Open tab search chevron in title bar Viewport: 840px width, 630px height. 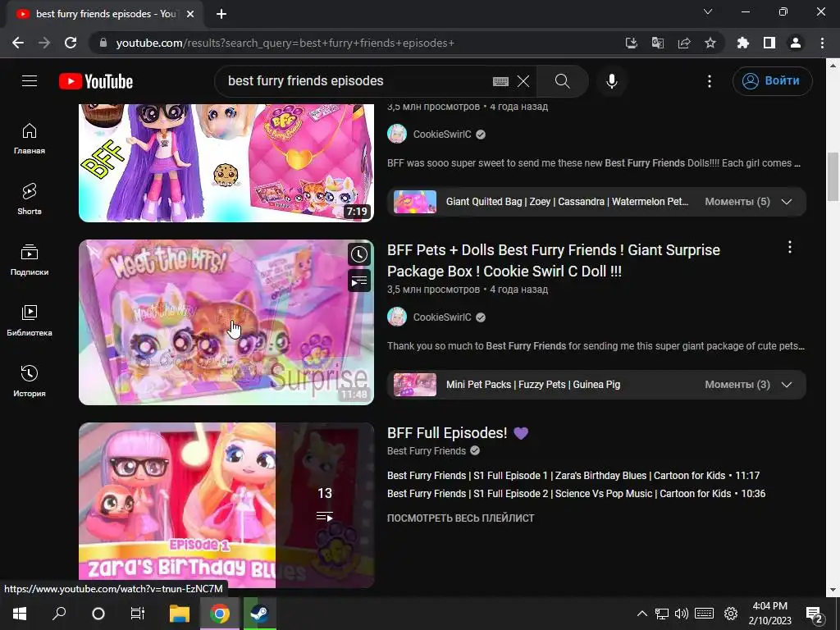click(708, 11)
